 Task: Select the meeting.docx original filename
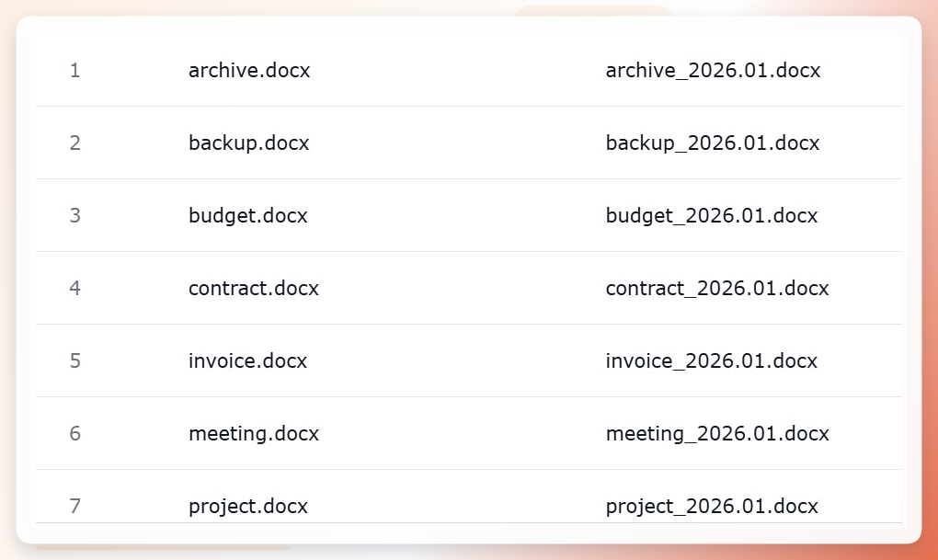[x=254, y=434]
